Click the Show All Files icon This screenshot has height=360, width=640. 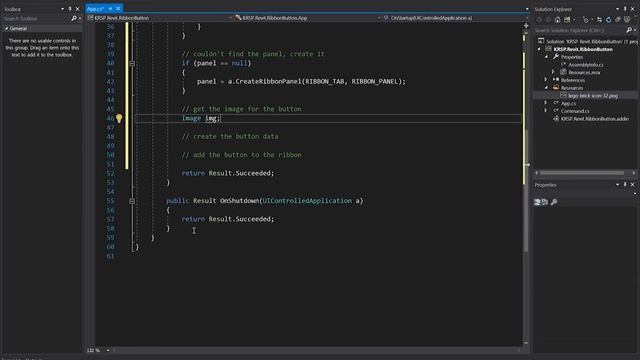(627, 20)
